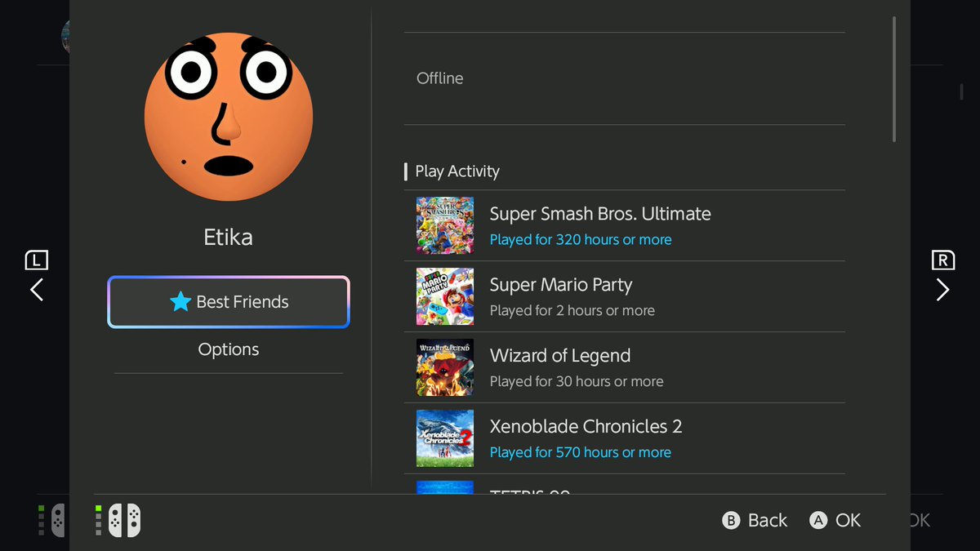Go to next friend with right arrow

pyautogui.click(x=943, y=290)
